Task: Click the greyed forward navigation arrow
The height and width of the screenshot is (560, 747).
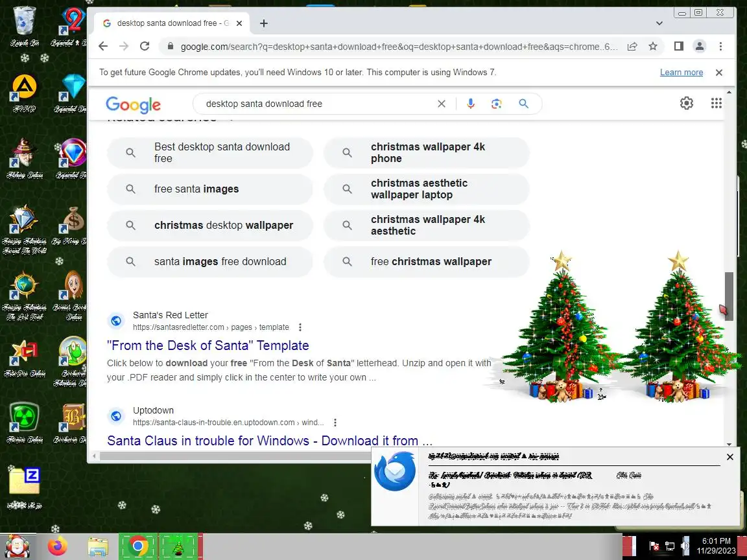Action: [x=124, y=46]
